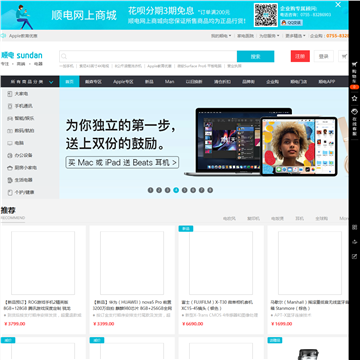Click sidebar feedback edit icon
The width and height of the screenshot is (360, 360).
click(354, 256)
